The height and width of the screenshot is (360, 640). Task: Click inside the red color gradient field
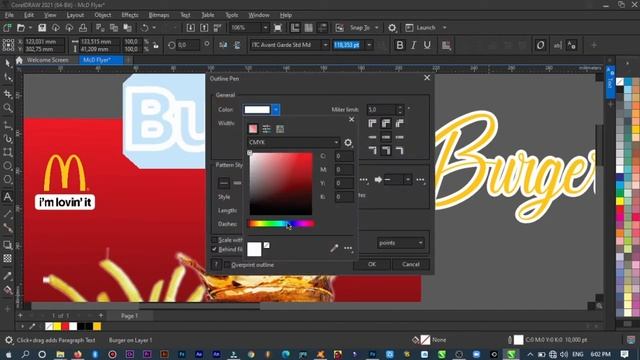point(281,184)
